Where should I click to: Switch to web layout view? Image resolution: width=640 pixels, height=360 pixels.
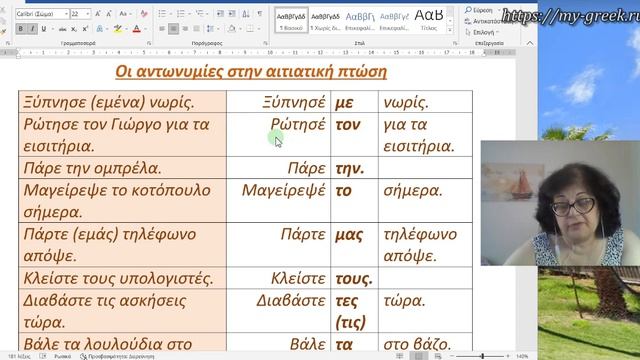coord(438,356)
